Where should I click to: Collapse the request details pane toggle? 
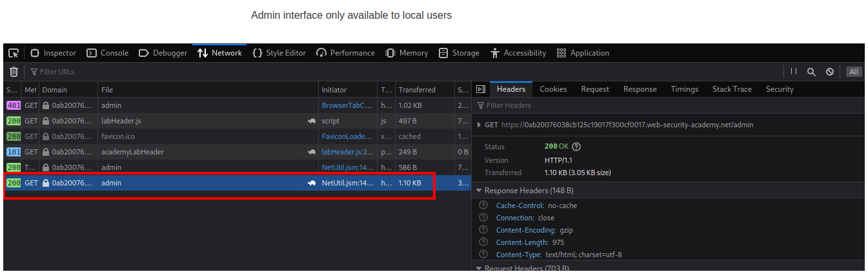[480, 89]
